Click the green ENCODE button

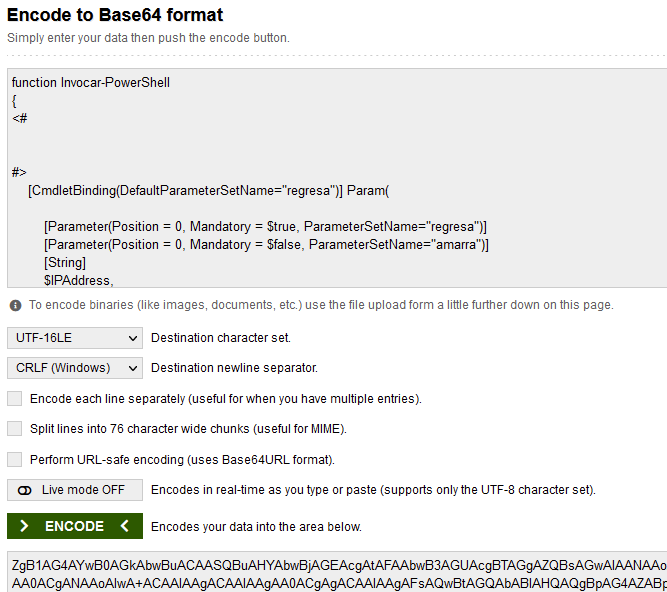point(75,526)
